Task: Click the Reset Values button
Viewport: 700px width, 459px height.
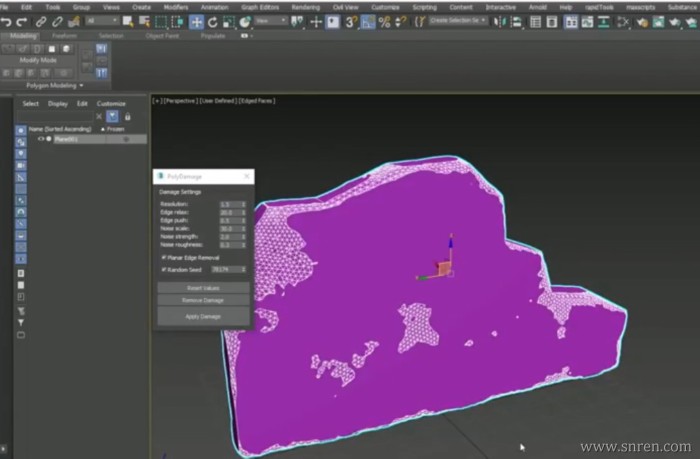Action: (x=203, y=287)
